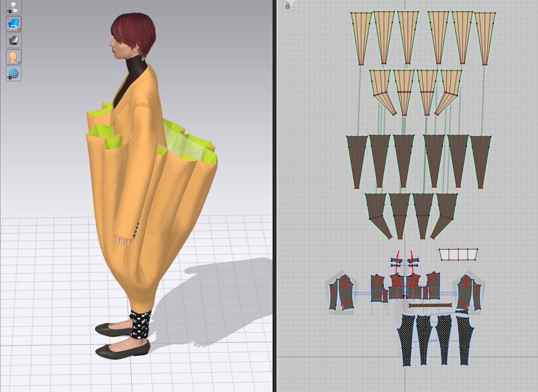Viewport: 538px width, 392px height.
Task: Click the pattern lock icon in 2D window
Action: (x=288, y=5)
